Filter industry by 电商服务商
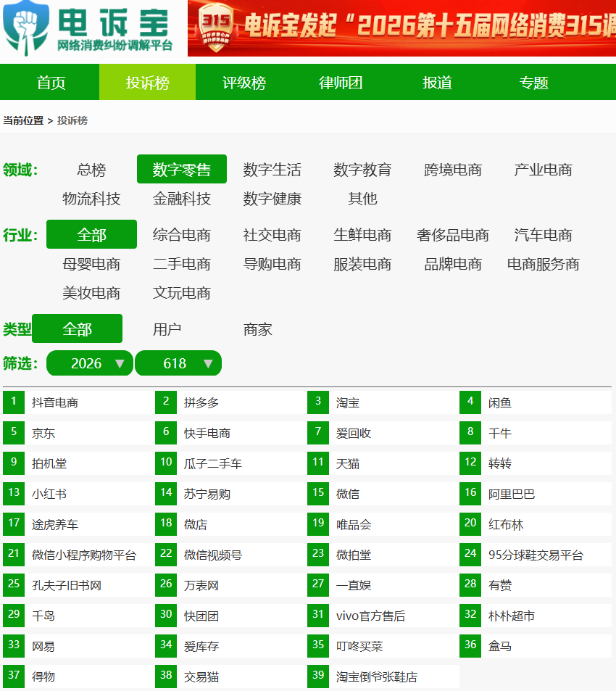The image size is (616, 691). 543,263
